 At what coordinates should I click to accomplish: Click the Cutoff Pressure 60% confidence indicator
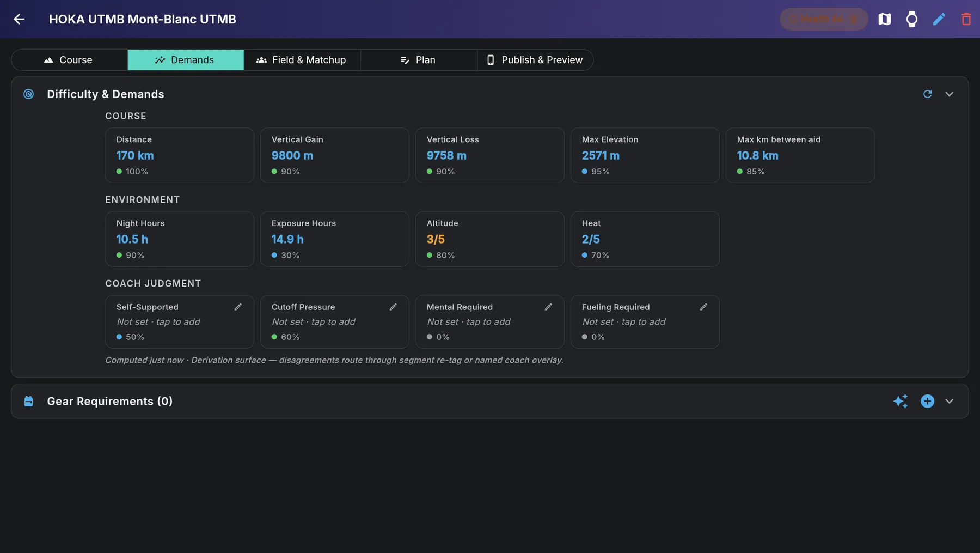click(x=285, y=337)
